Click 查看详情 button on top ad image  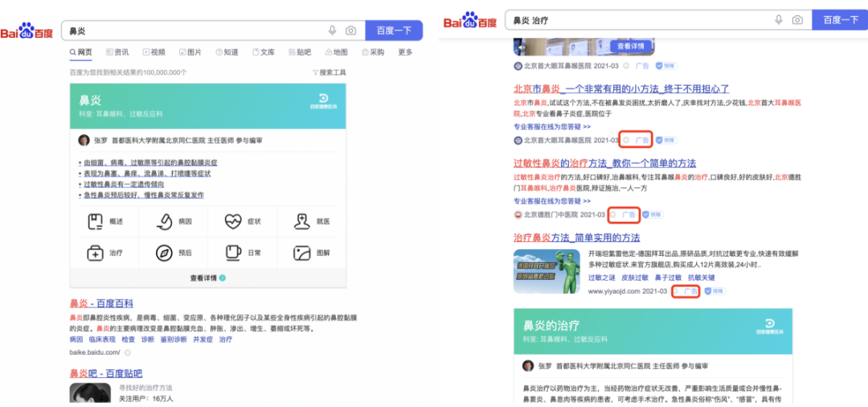click(x=631, y=46)
